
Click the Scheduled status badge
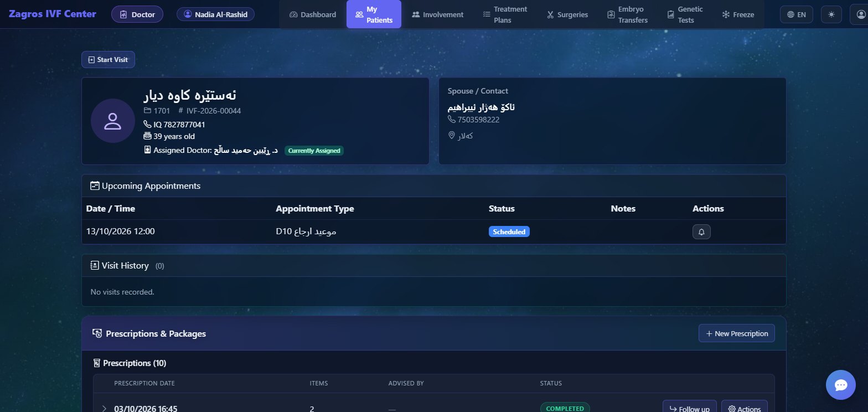click(x=509, y=231)
